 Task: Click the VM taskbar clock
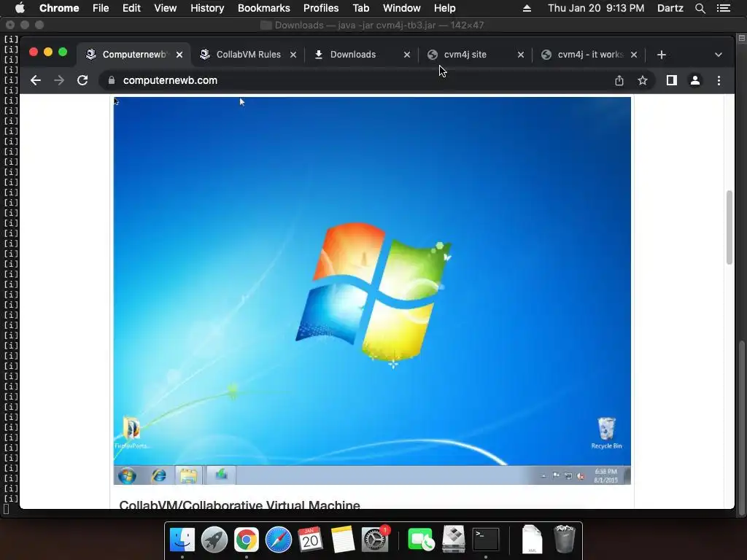click(x=605, y=475)
